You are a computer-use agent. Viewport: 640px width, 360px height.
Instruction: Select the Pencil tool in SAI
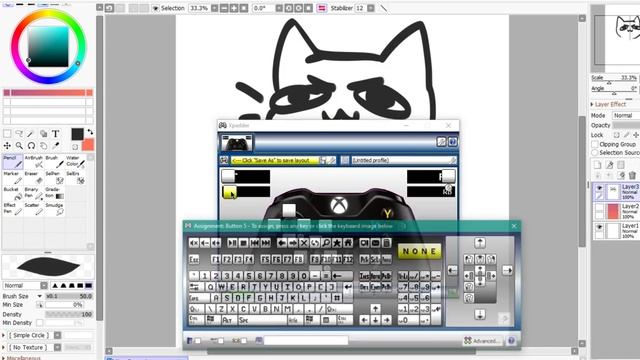point(13,162)
